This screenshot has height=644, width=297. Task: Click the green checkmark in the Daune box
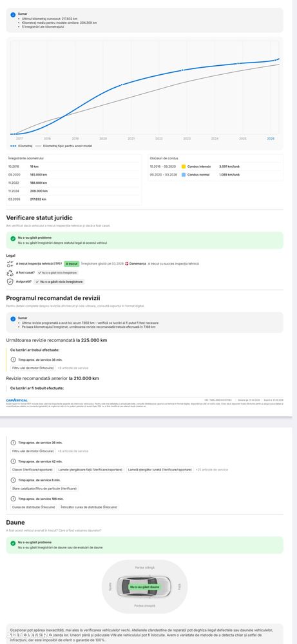click(x=13, y=542)
